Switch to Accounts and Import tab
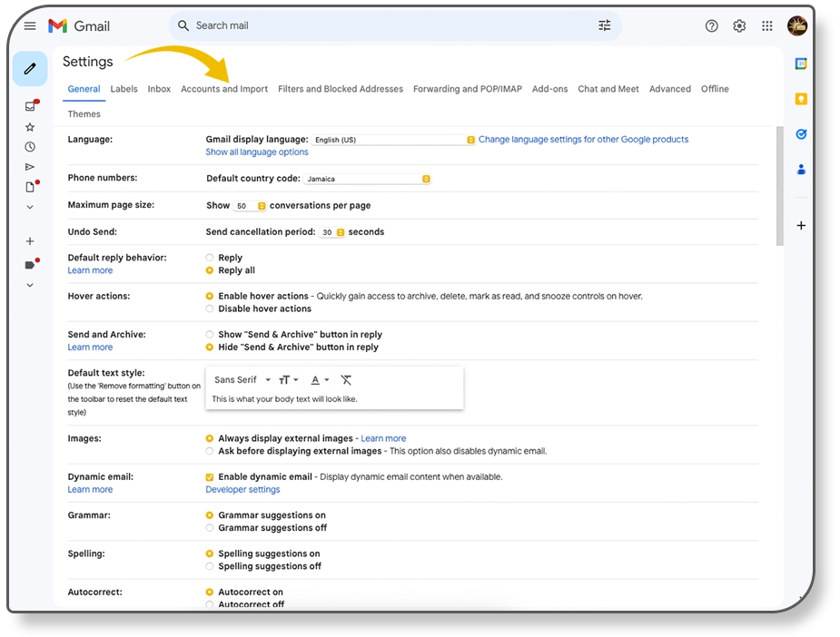This screenshot has height=637, width=840. pyautogui.click(x=224, y=89)
